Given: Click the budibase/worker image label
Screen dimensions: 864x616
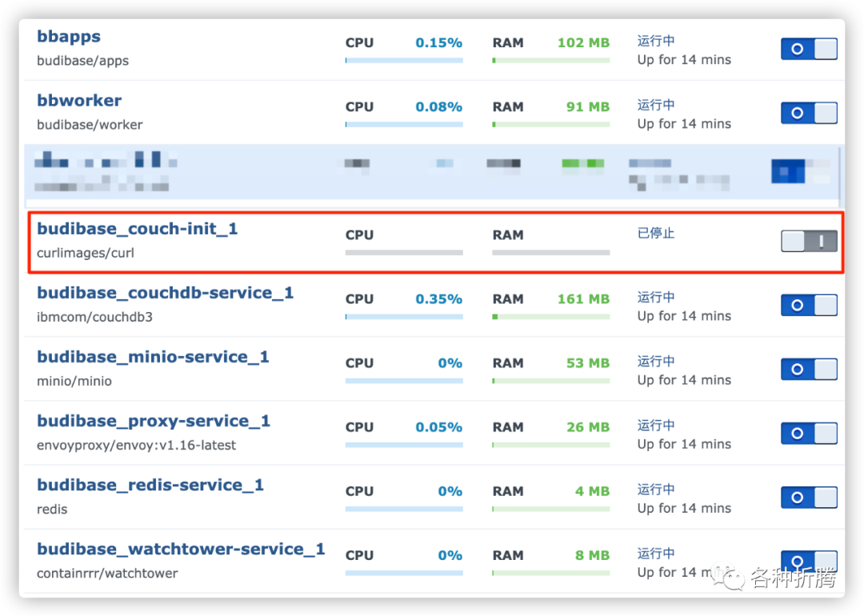Looking at the screenshot, I should [90, 125].
